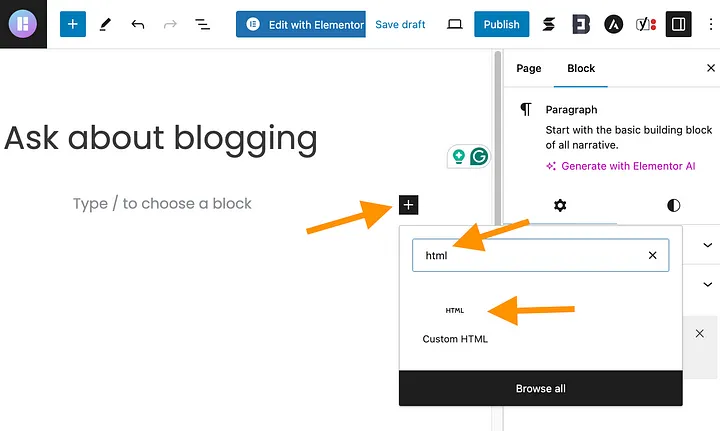The width and height of the screenshot is (720, 431).
Task: Open the blue block inserter plus button
Action: coord(73,24)
